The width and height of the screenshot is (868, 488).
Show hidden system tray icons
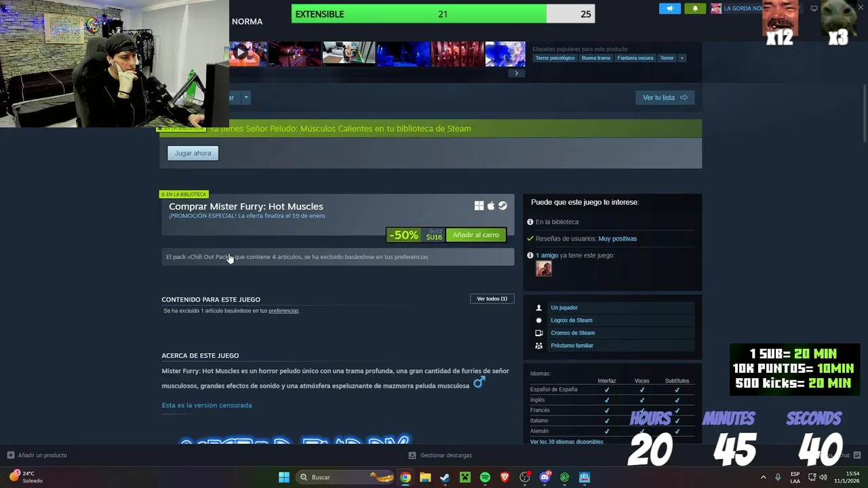[764, 477]
